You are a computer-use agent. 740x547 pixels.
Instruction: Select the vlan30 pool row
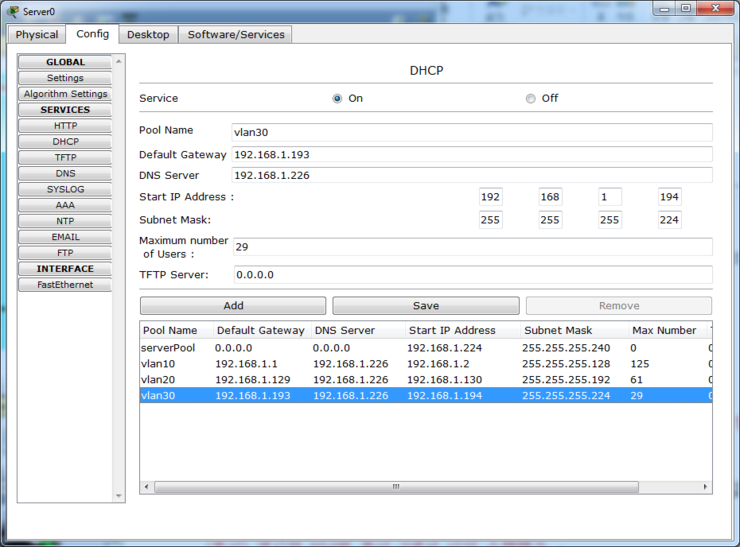(426, 396)
